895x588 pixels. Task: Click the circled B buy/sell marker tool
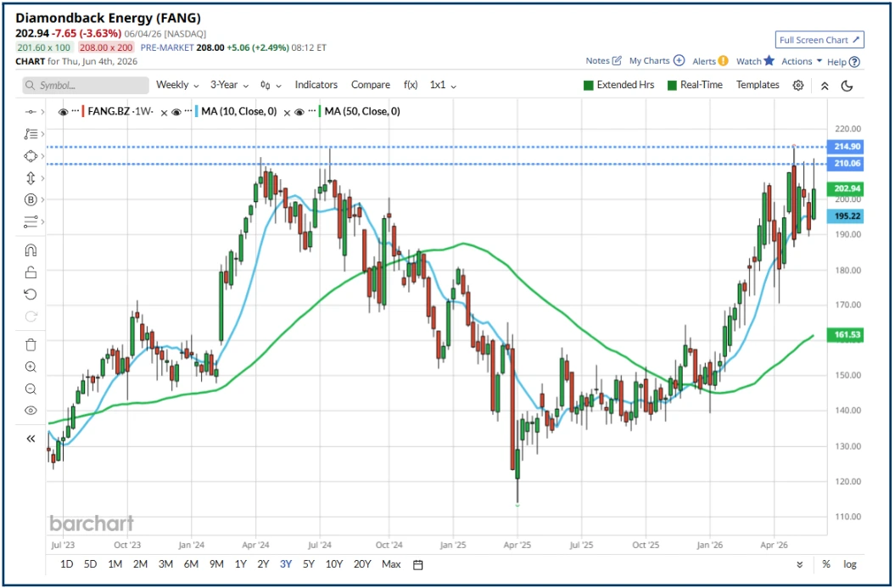coord(31,199)
